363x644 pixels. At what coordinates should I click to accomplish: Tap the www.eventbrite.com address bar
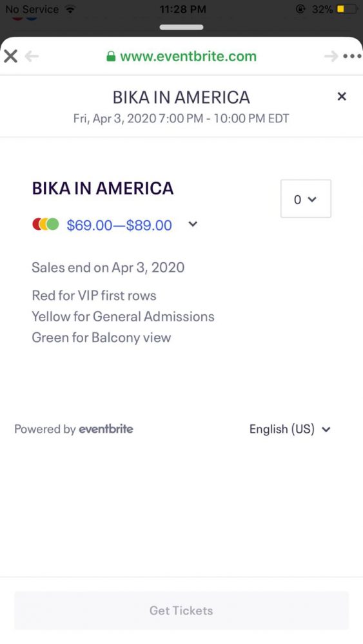tap(181, 56)
